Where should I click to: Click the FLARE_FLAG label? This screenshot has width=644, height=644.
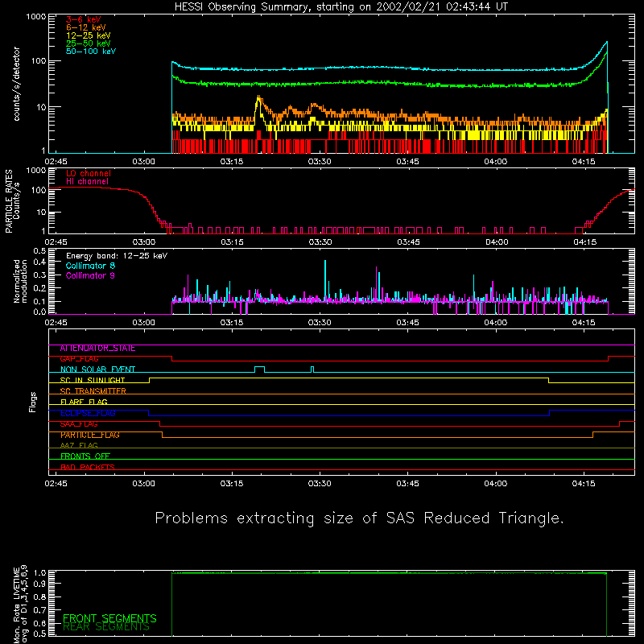(x=84, y=402)
